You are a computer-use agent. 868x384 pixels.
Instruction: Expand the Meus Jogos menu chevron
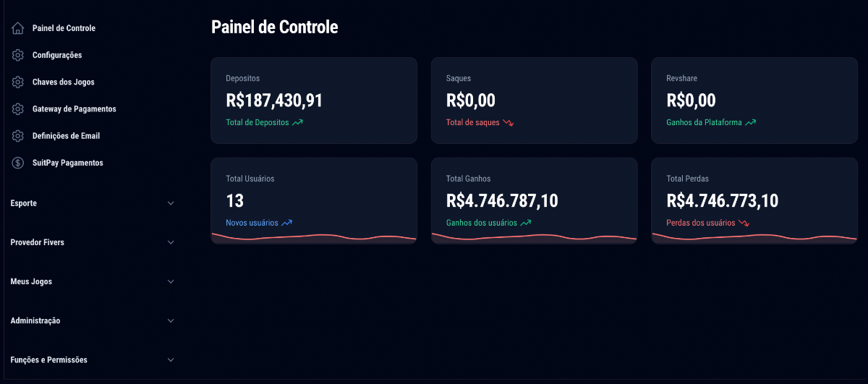[171, 281]
